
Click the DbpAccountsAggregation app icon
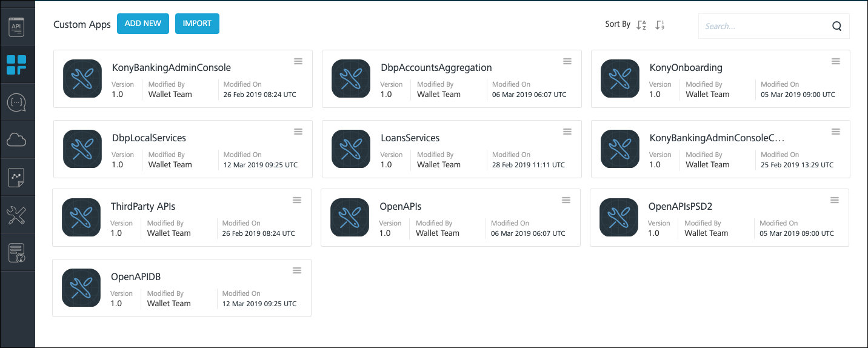click(351, 79)
